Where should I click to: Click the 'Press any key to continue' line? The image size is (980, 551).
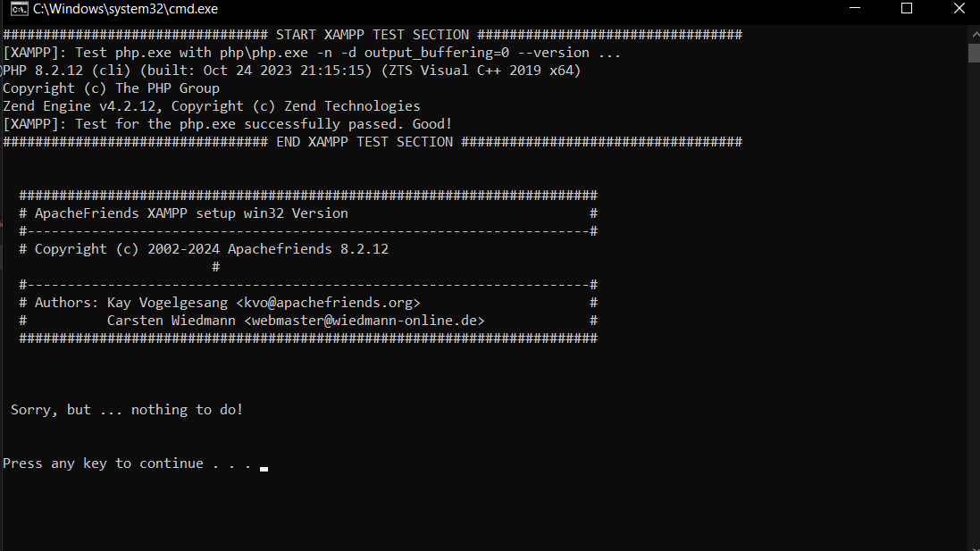coord(127,463)
